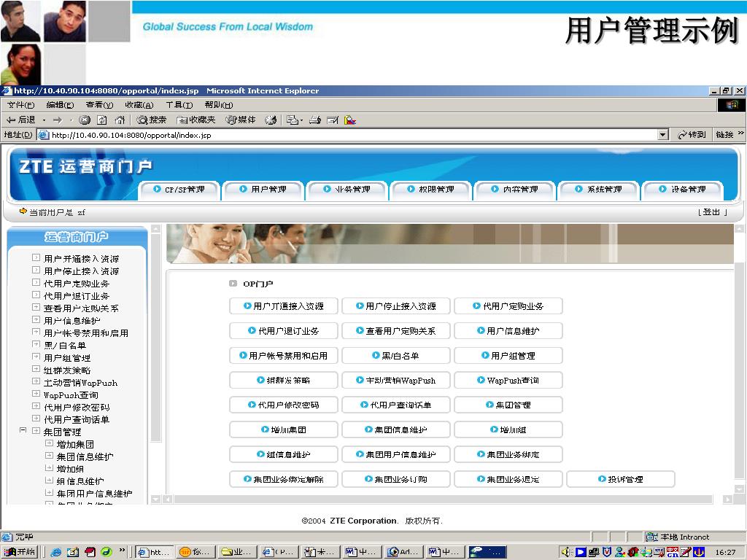The width and height of the screenshot is (747, 560).
Task: Switch to the 内容管理 tab
Action: tap(514, 190)
